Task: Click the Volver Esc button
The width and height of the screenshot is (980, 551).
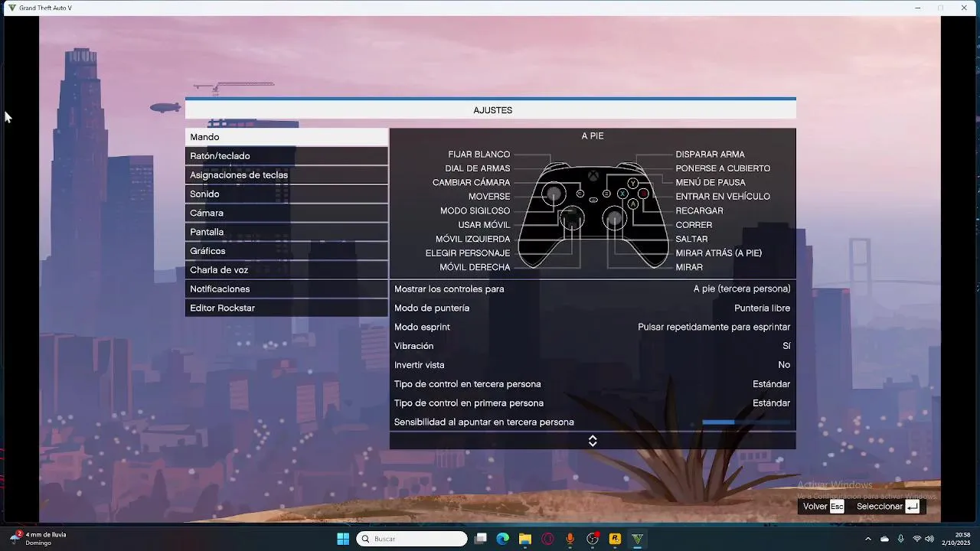Action: click(x=823, y=507)
